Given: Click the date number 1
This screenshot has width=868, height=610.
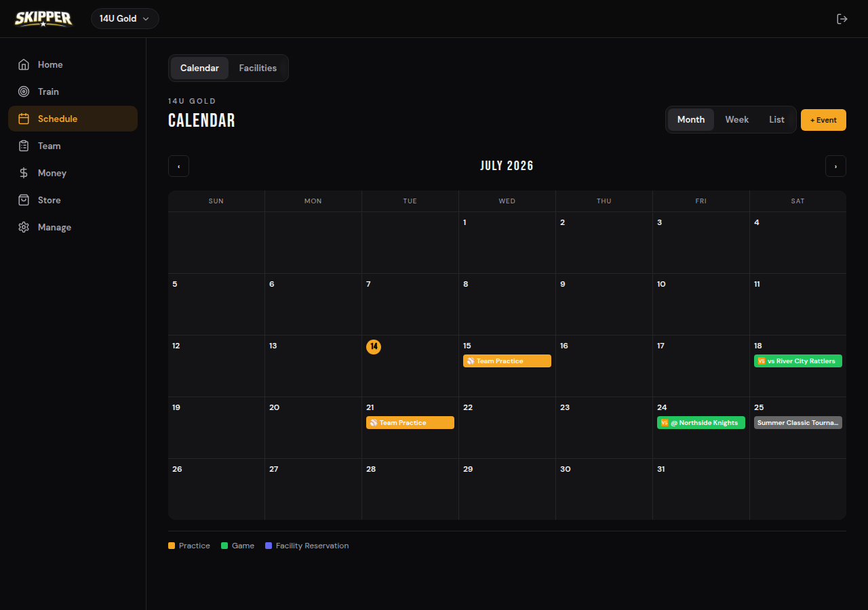Looking at the screenshot, I should pos(465,222).
